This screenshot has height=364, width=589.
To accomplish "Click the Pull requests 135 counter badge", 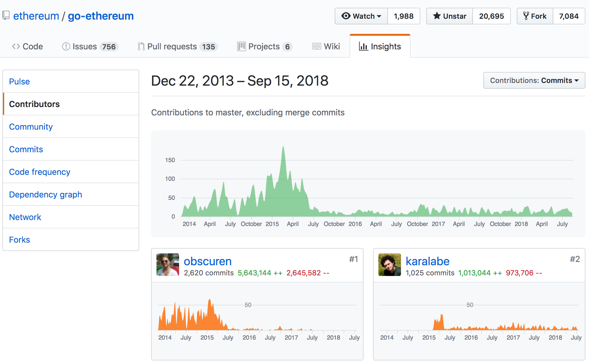I will (x=209, y=47).
